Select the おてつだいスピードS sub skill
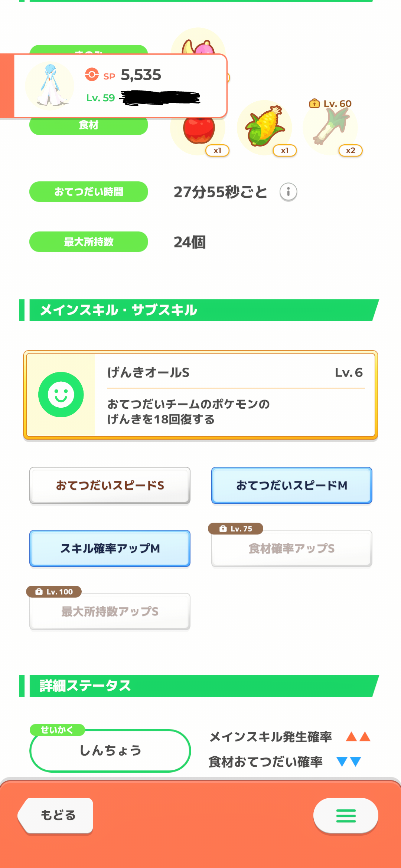Image resolution: width=401 pixels, height=868 pixels. tap(110, 486)
